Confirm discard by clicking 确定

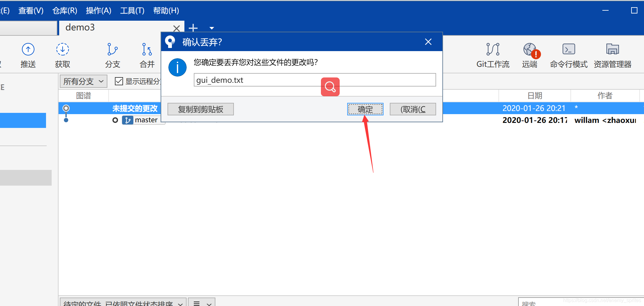tap(365, 109)
